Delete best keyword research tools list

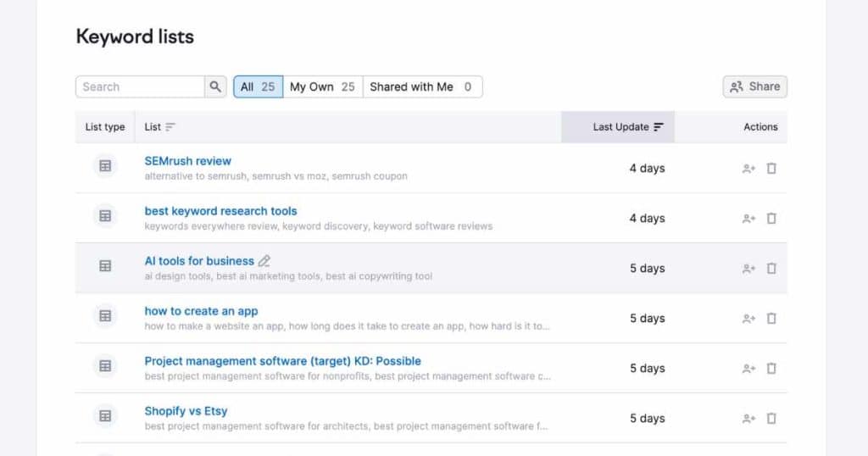tap(771, 219)
